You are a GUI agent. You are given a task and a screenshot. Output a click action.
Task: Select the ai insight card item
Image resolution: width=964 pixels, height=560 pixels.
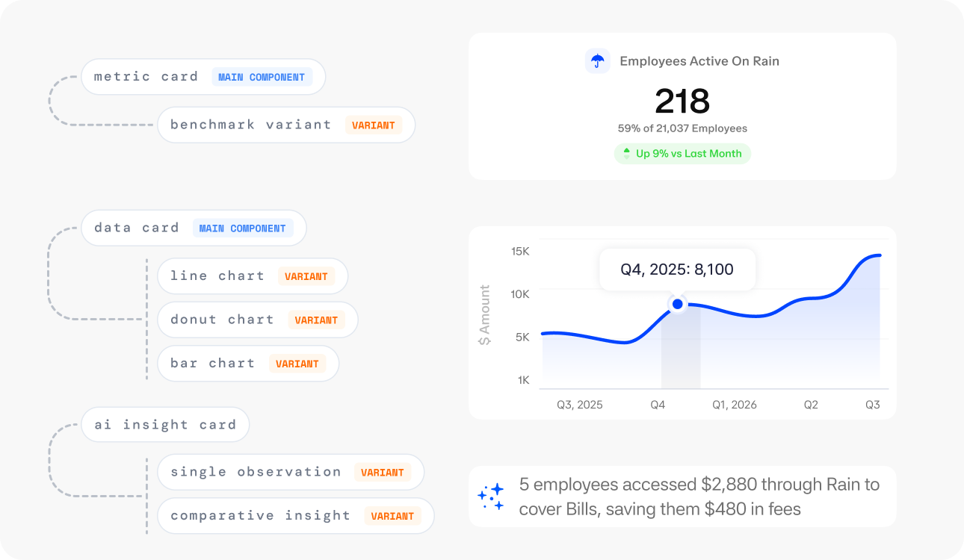165,425
